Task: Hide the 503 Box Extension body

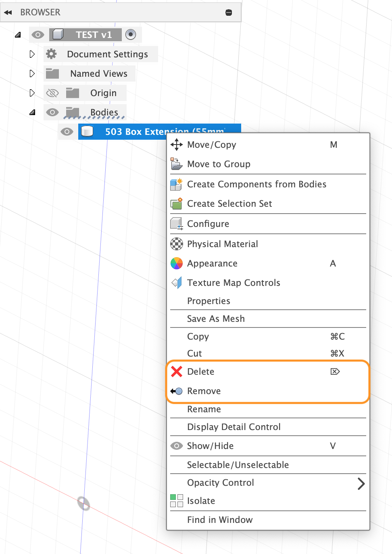Action: pos(67,132)
